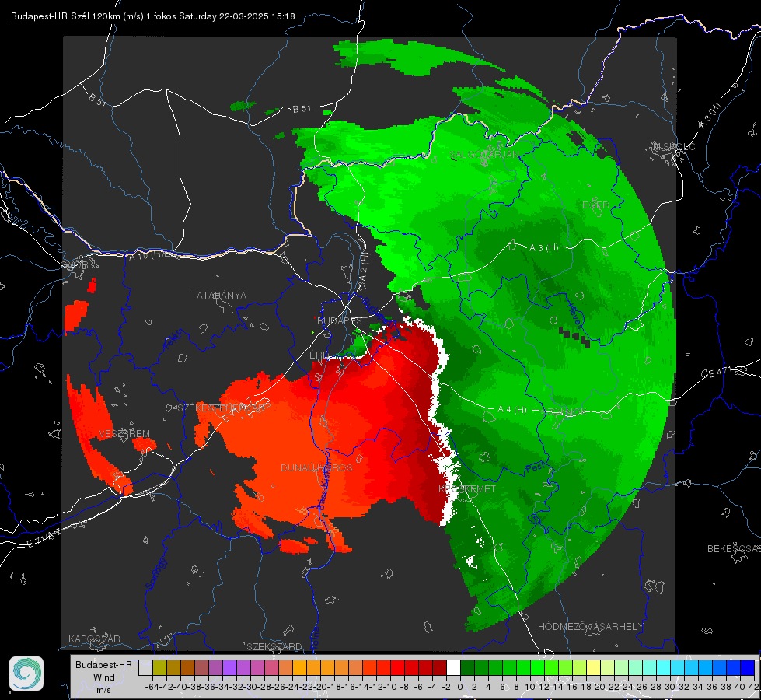Click the legend value 0
This screenshot has height=700, width=761.
click(x=460, y=687)
